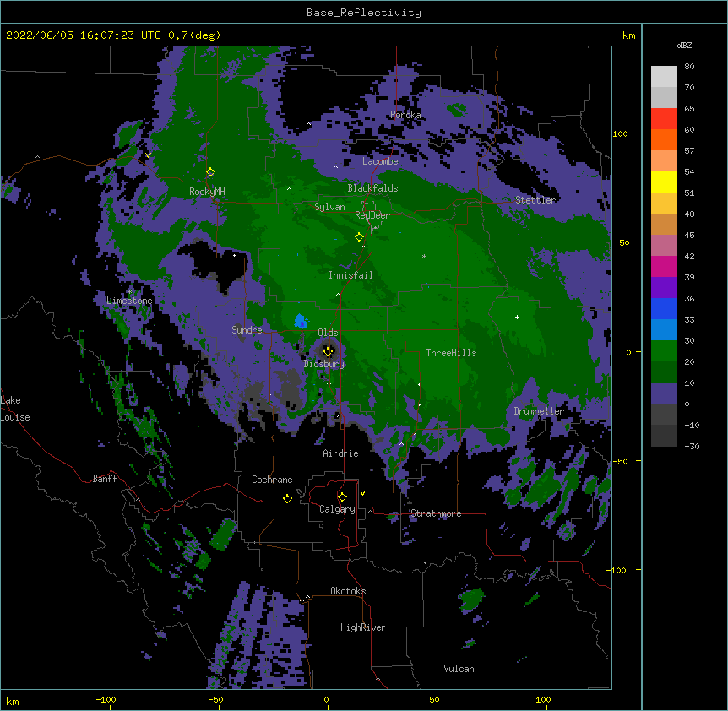The height and width of the screenshot is (711, 728).
Task: Click the -50 tick on right axis
Action: 620,461
